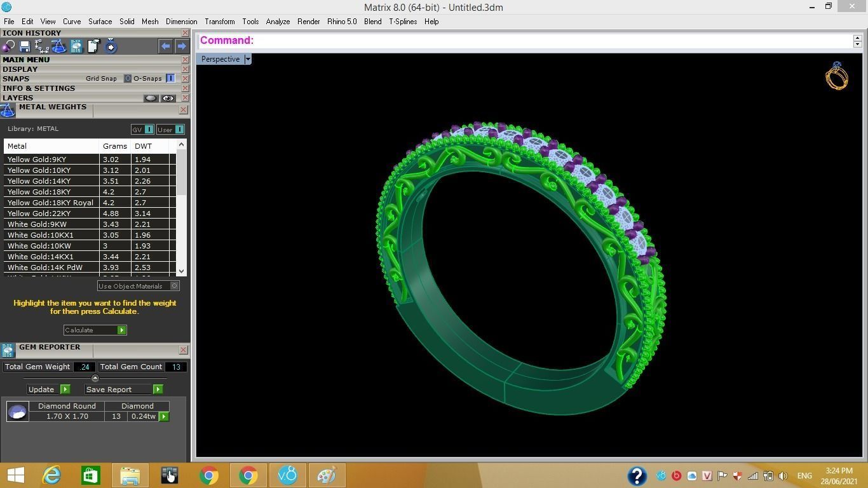Image resolution: width=868 pixels, height=488 pixels.
Task: Click the Gem Reporter icon in Icon History
Action: click(x=76, y=46)
